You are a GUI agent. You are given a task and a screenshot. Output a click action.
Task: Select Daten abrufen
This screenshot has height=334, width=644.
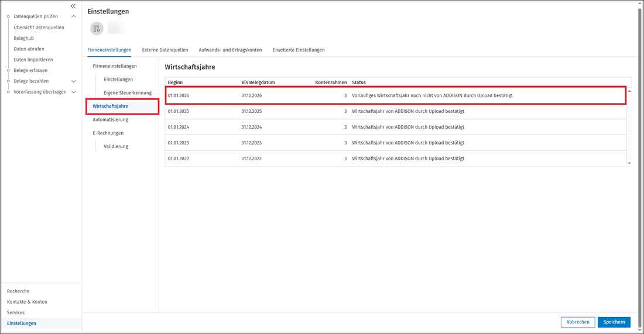coord(29,49)
